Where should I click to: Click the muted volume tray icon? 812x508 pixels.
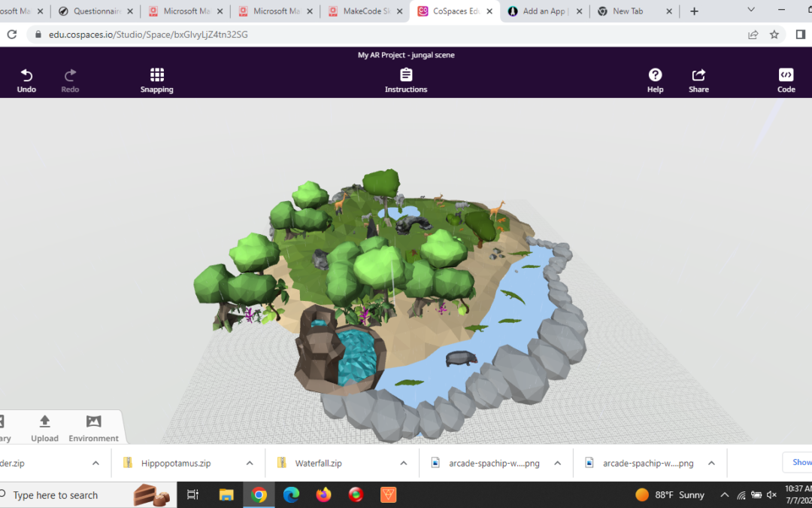[771, 495]
